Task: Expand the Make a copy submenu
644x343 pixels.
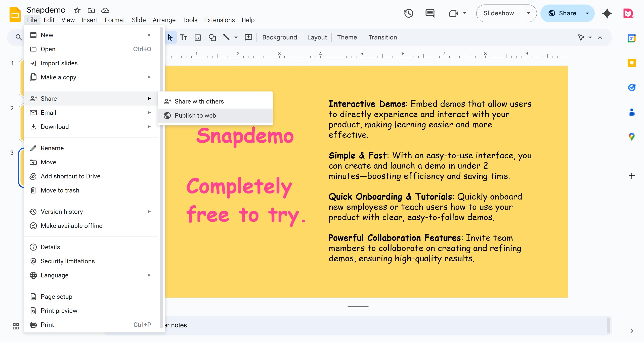Action: pyautogui.click(x=91, y=77)
